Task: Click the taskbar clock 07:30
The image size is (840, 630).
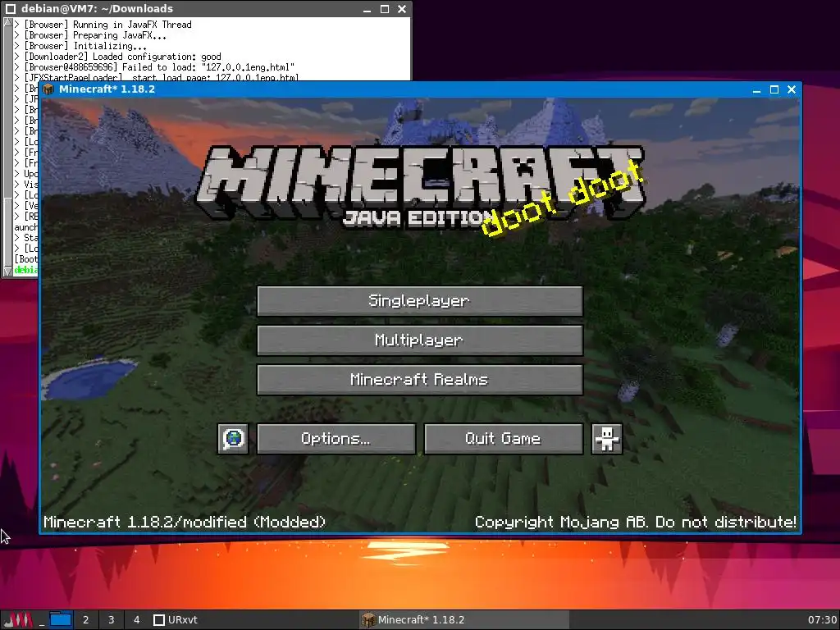Action: [822, 620]
